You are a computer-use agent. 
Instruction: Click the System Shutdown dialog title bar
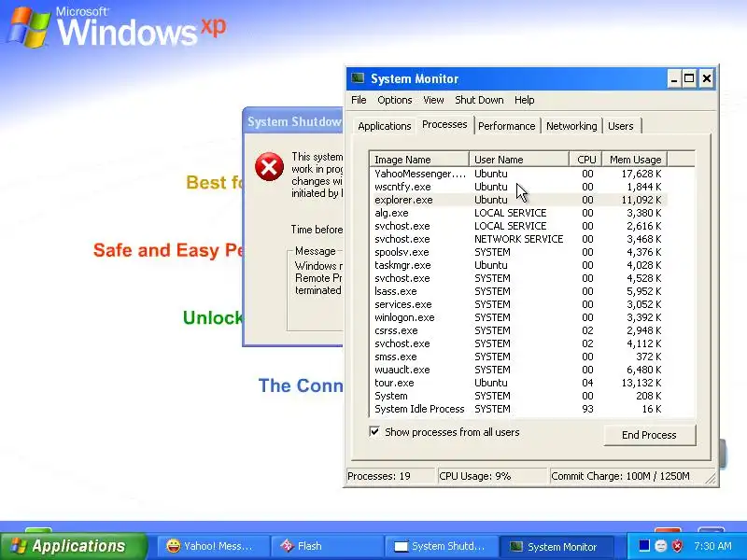pyautogui.click(x=293, y=121)
